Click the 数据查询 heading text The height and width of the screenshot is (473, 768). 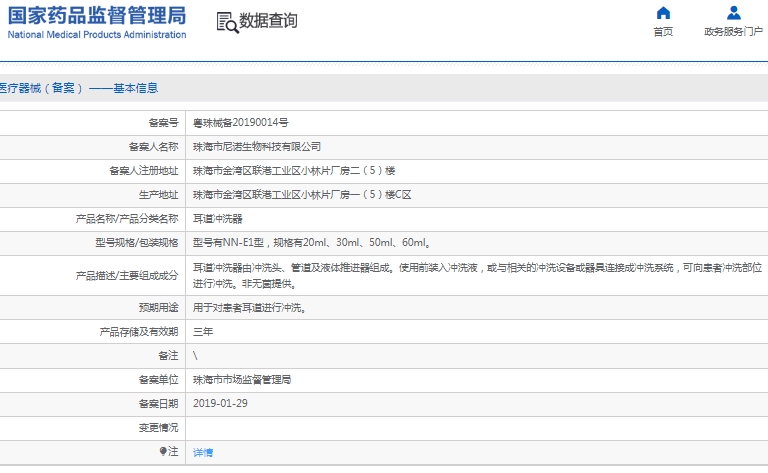pyautogui.click(x=268, y=21)
